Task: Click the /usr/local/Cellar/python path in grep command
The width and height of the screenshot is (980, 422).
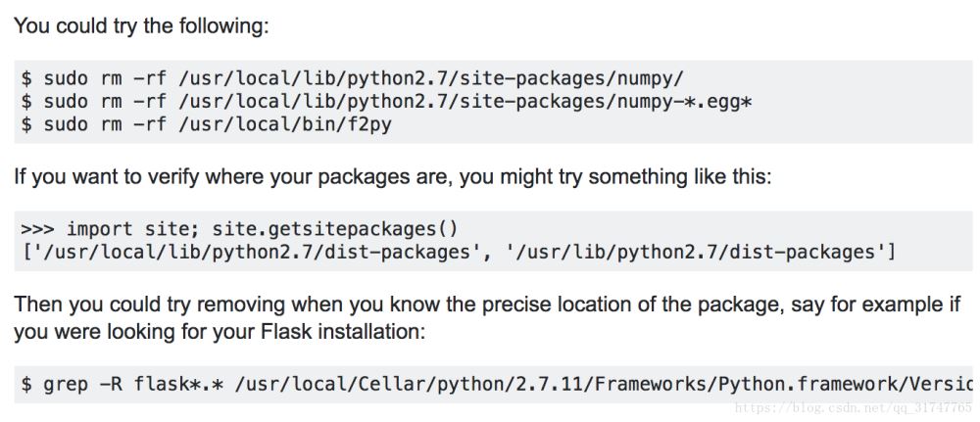Action: [392, 384]
